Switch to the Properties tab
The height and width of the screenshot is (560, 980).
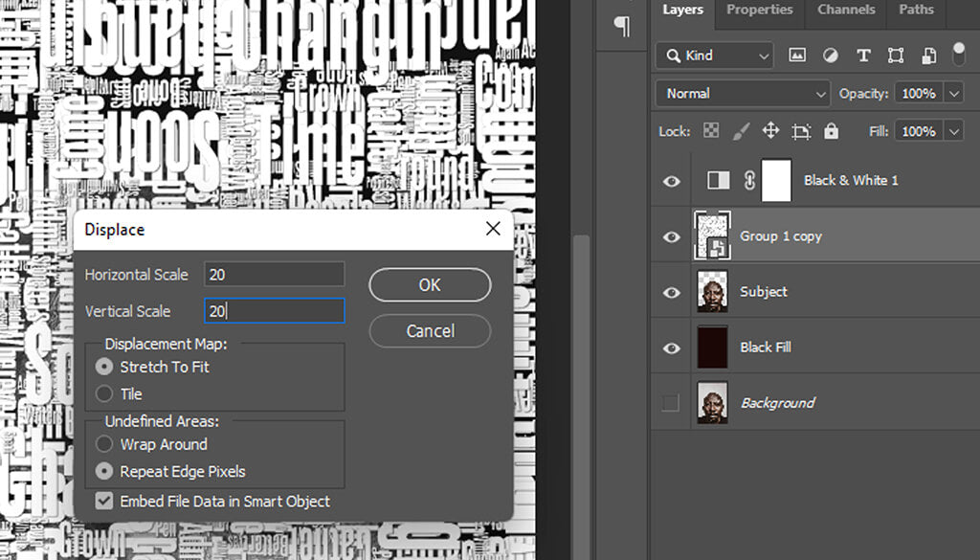pos(759,10)
